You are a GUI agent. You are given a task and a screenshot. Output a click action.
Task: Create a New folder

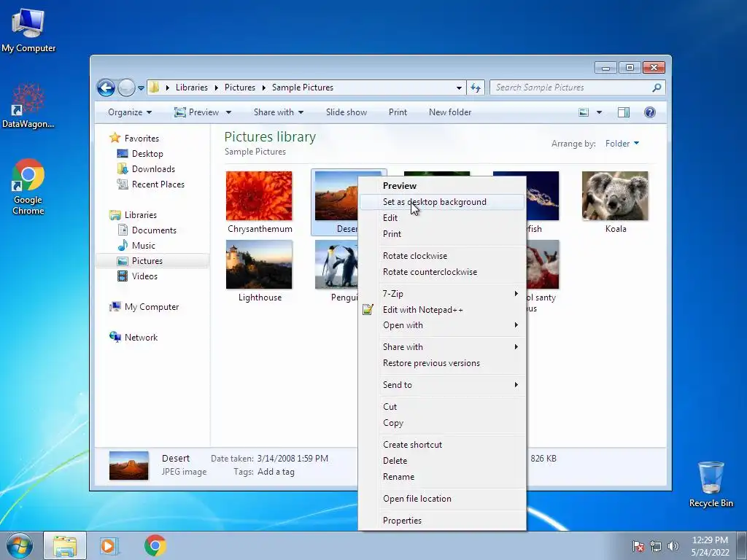click(450, 112)
